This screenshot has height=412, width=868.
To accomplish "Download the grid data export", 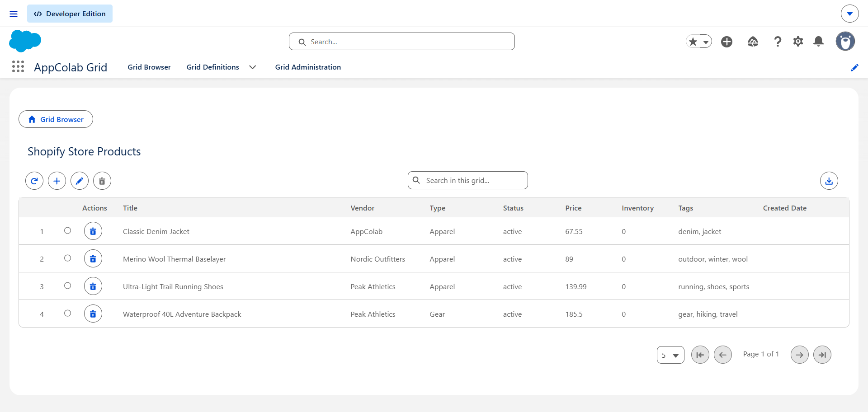I will coord(829,181).
